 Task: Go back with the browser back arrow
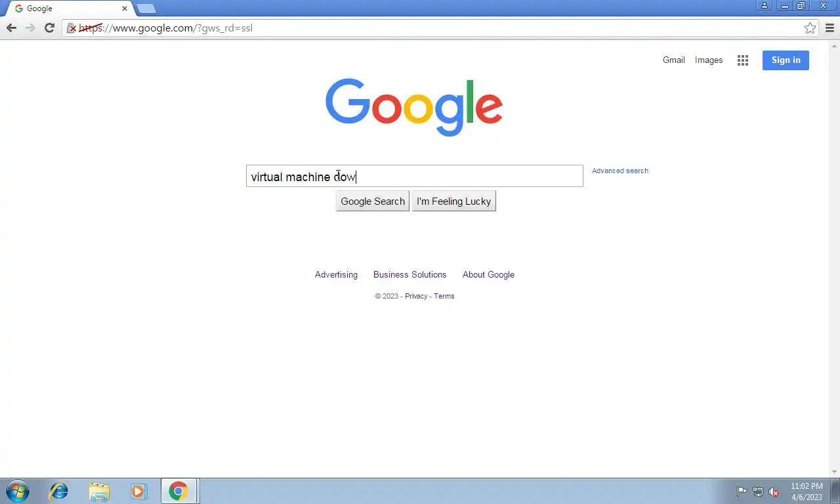tap(11, 28)
